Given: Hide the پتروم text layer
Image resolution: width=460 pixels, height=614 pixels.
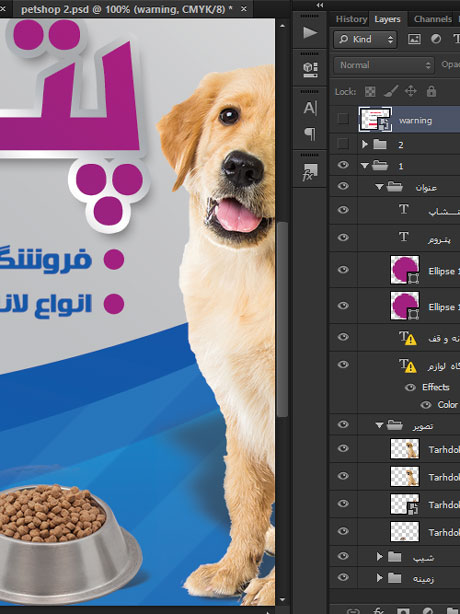Looking at the screenshot, I should [343, 237].
